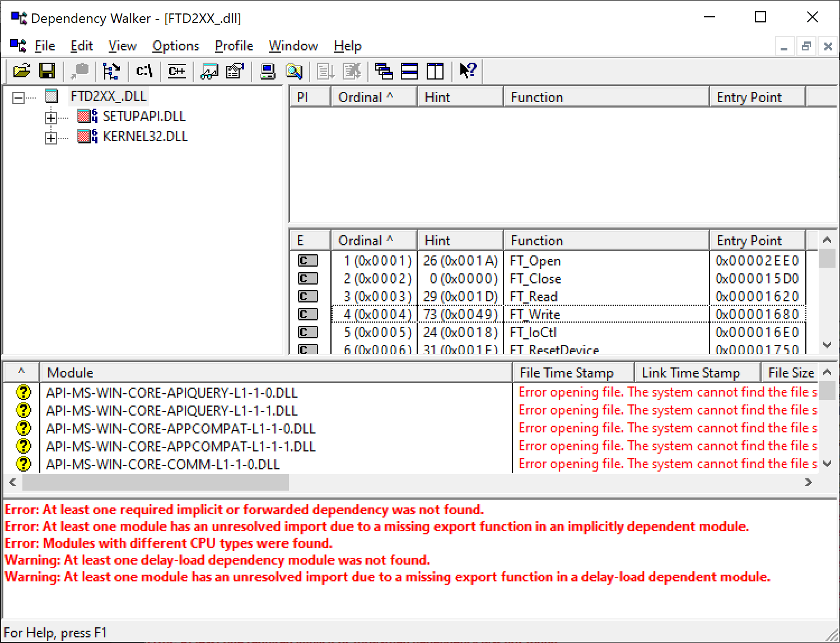
Task: Sort exports list by Entry Point column
Action: (x=758, y=240)
